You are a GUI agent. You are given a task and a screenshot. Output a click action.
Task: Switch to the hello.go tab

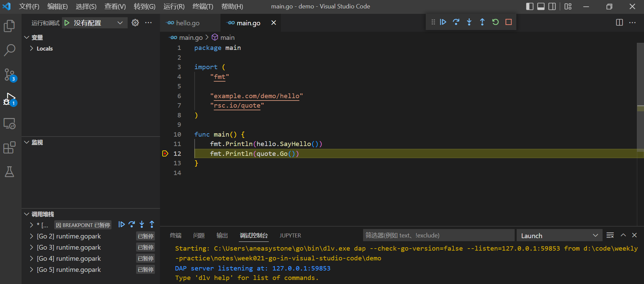click(x=188, y=23)
